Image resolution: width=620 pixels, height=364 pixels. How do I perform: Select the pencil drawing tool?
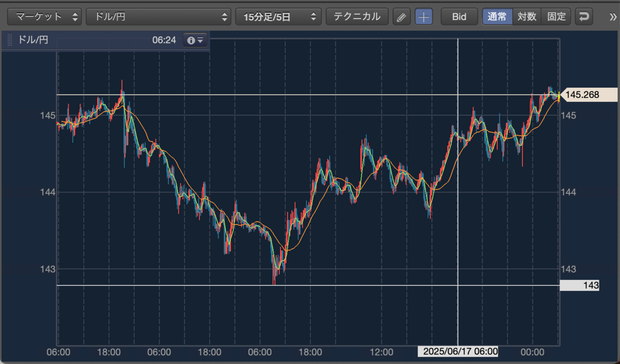tap(401, 17)
